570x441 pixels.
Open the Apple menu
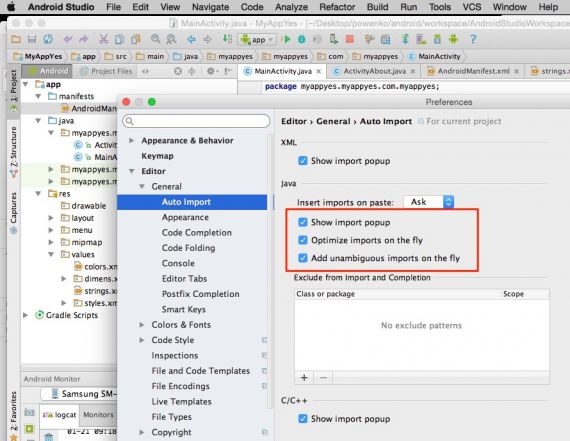point(11,7)
